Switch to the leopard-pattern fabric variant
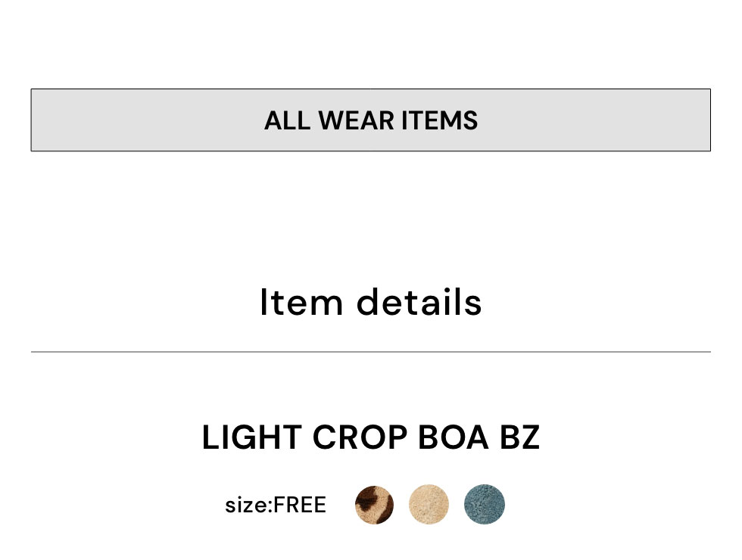This screenshot has width=742, height=560. point(374,505)
